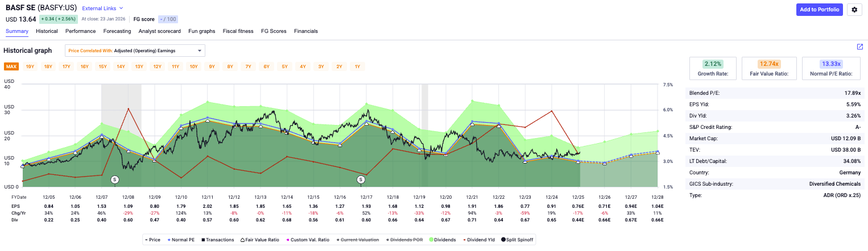This screenshot has height=251, width=868.
Task: Open the settings gear button
Action: (x=855, y=9)
